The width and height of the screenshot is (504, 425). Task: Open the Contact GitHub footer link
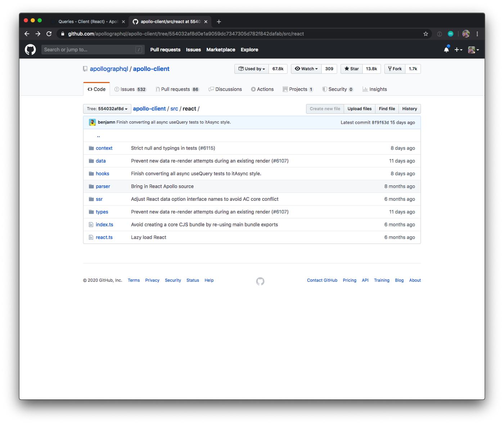[x=322, y=280]
